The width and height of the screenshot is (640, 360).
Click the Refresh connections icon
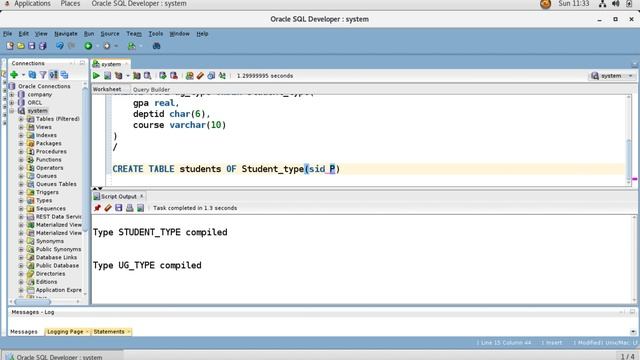click(32, 75)
